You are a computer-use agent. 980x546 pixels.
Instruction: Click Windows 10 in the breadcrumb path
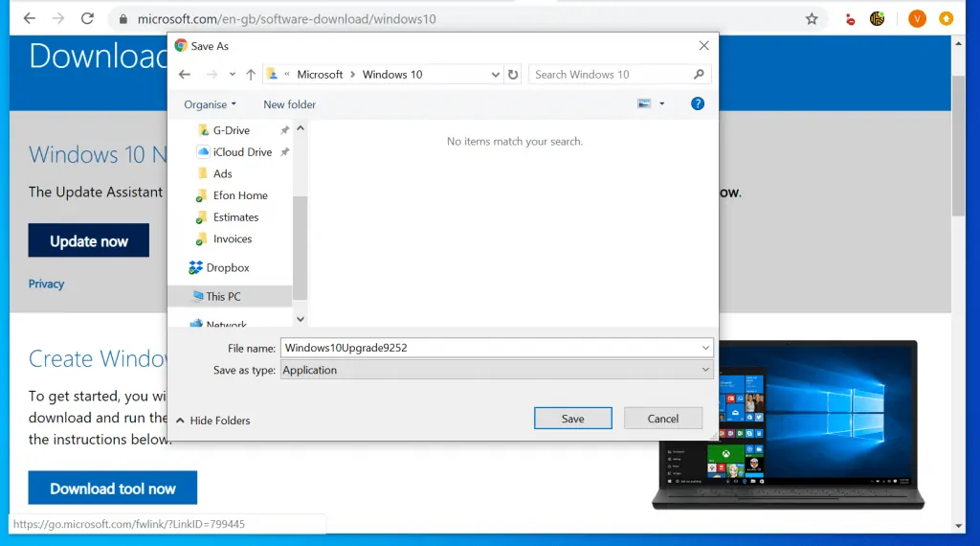click(392, 75)
